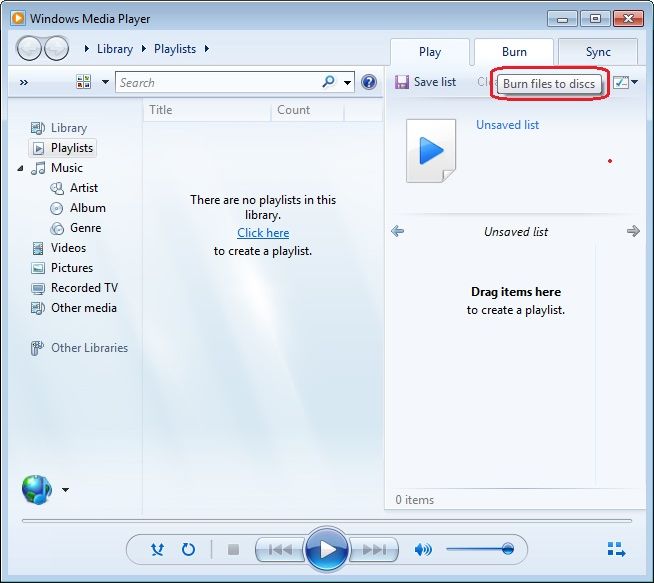Switch to Now Playing view icon

(616, 549)
